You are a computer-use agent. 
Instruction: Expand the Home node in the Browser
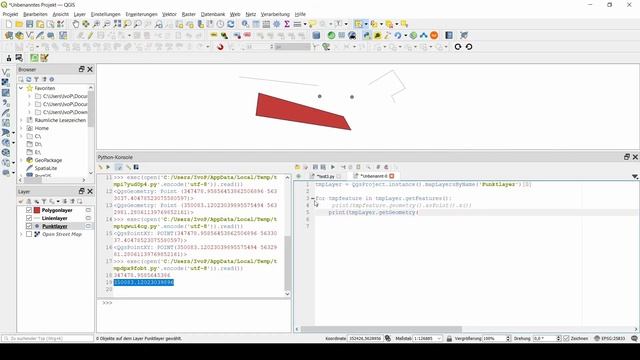[21, 128]
